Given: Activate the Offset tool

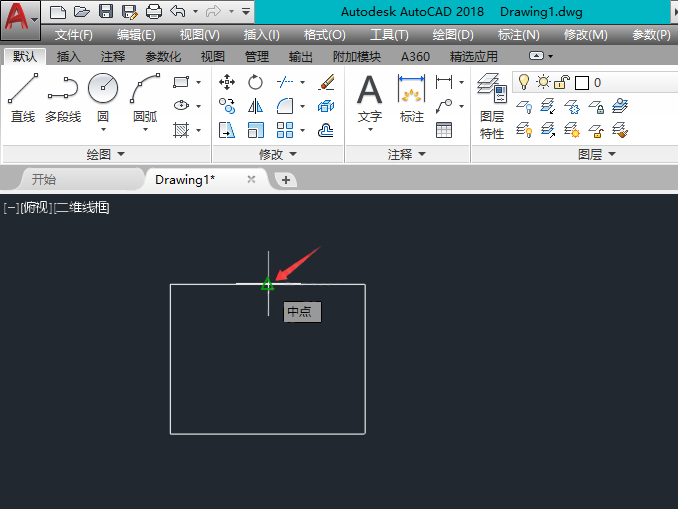Looking at the screenshot, I should pos(326,130).
